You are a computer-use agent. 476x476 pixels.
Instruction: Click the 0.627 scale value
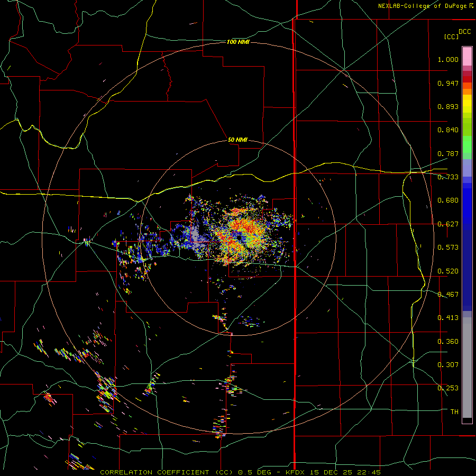[x=448, y=224]
